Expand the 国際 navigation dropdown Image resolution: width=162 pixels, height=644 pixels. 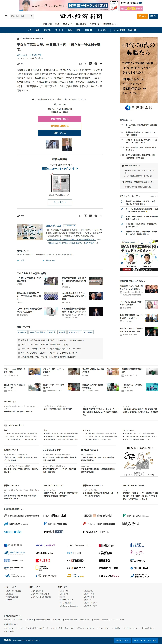click(x=79, y=30)
